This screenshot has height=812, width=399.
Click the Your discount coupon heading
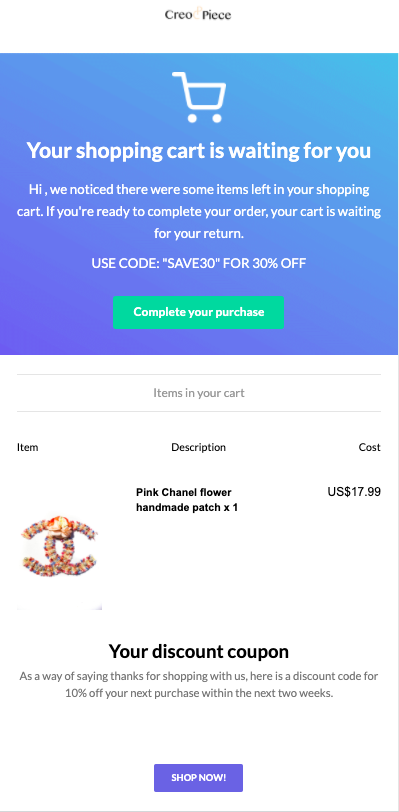199,651
